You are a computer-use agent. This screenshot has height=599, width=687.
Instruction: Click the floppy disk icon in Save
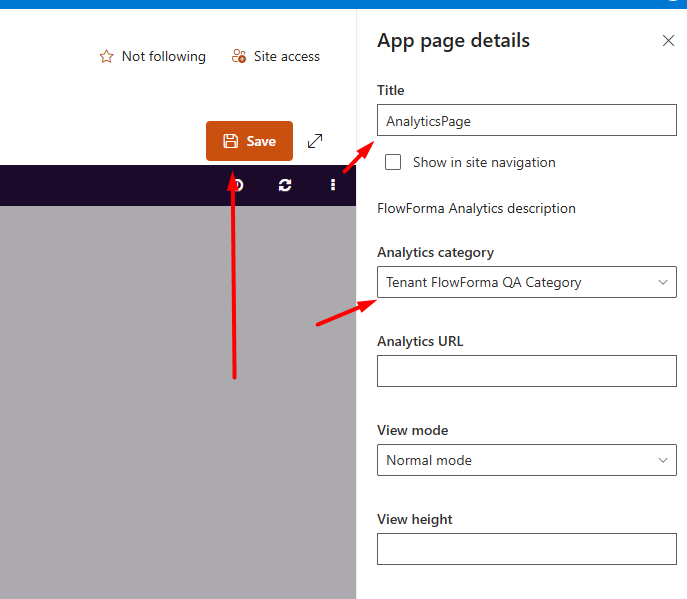(230, 141)
